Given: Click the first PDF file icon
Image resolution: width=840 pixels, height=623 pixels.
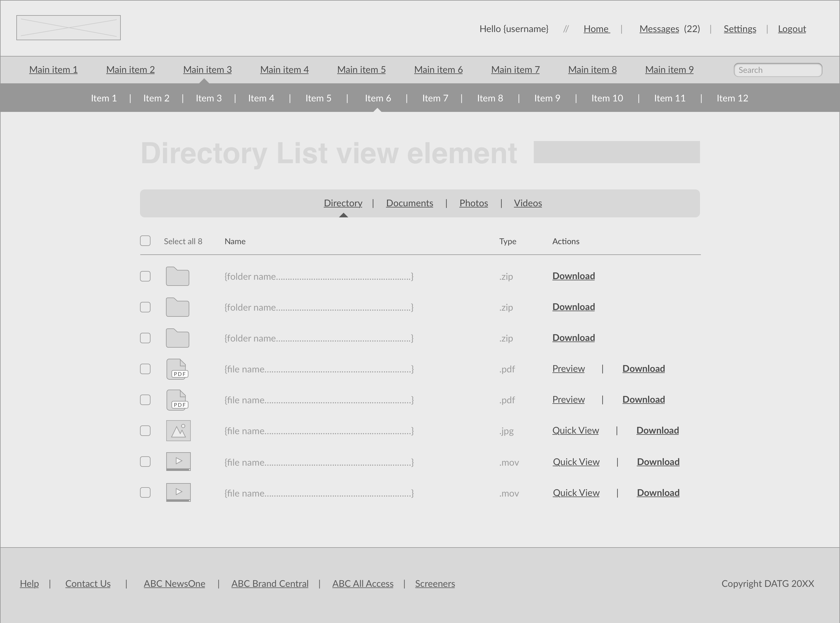Looking at the screenshot, I should (x=177, y=369).
